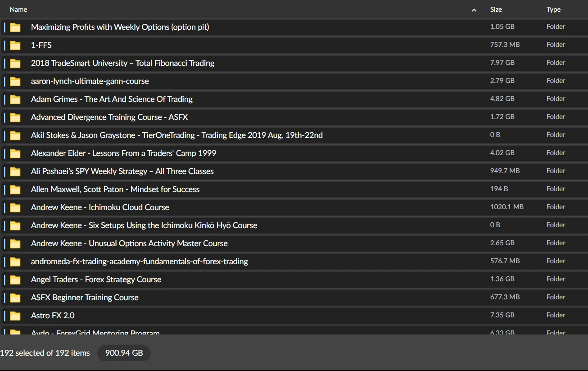Click the 576.7 MB size value
The width and height of the screenshot is (588, 371).
pyautogui.click(x=505, y=261)
